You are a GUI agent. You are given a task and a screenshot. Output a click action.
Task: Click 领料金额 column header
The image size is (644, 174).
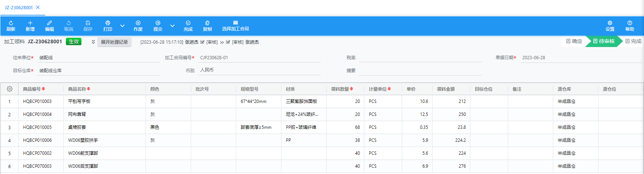coord(451,89)
